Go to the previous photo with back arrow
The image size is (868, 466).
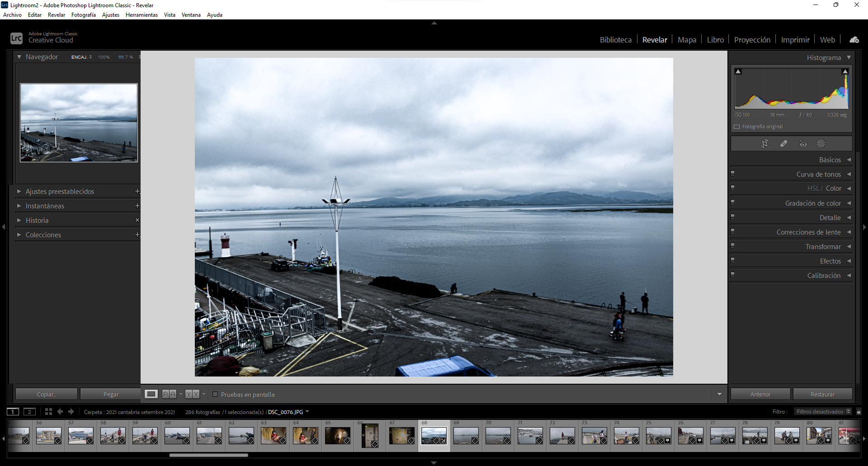coord(60,412)
